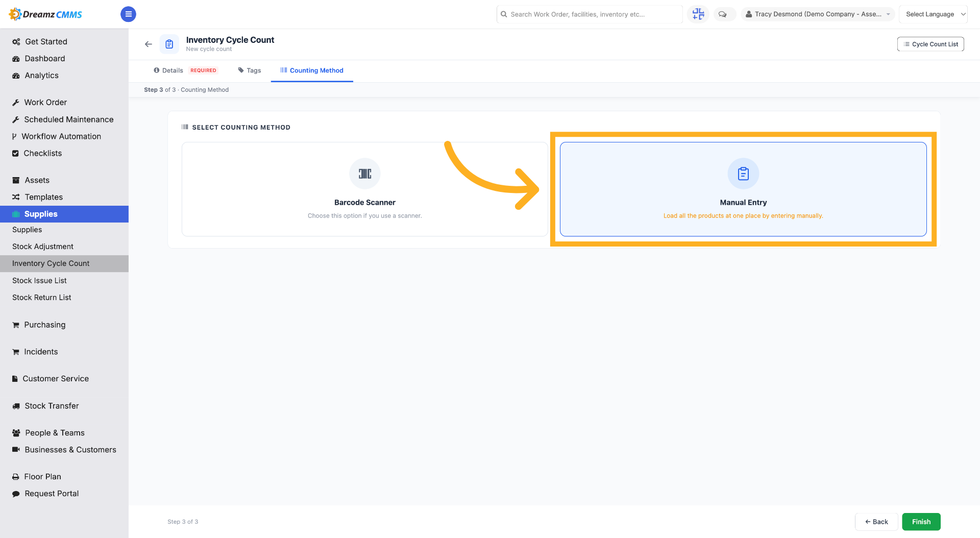980x538 pixels.
Task: Open the Cycle Count List button
Action: pyautogui.click(x=930, y=44)
